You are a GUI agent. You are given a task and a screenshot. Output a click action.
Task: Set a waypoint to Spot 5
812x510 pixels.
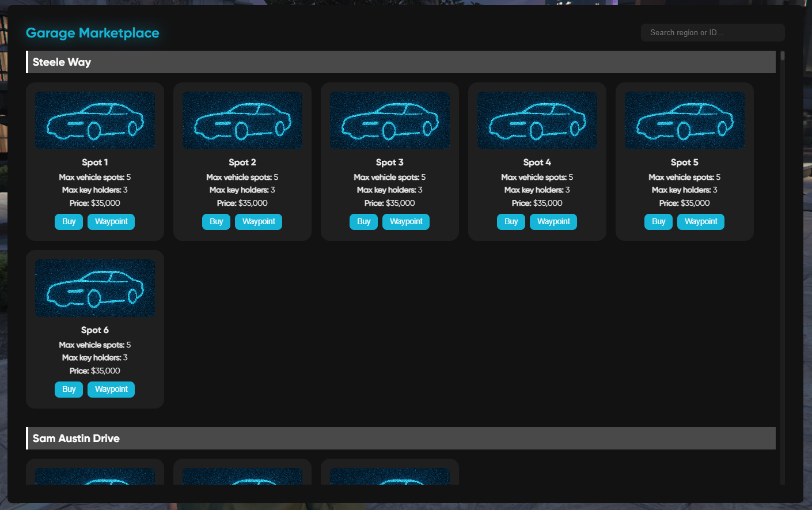[700, 221]
